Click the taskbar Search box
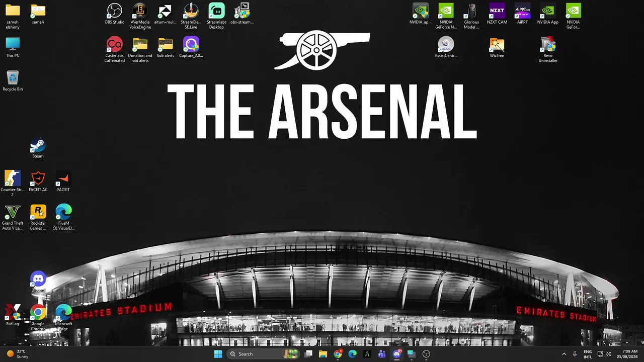644x362 pixels. click(x=264, y=354)
